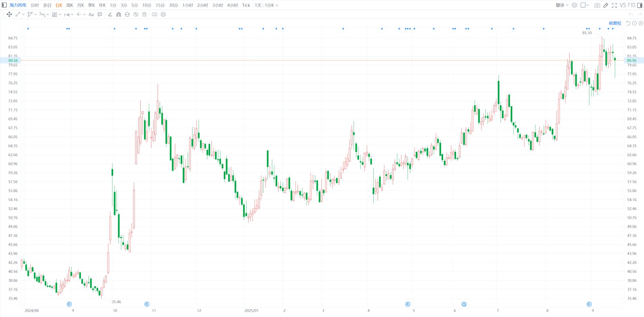Select the magnet snap tool
Viewport: 644px width, 317px height.
click(x=119, y=15)
